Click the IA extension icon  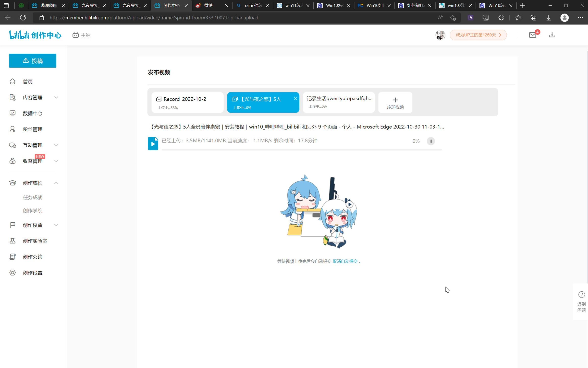[x=470, y=18]
